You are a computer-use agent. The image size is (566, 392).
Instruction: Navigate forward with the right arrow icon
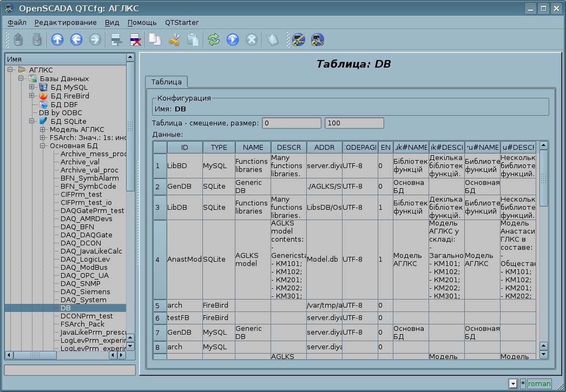[x=95, y=39]
